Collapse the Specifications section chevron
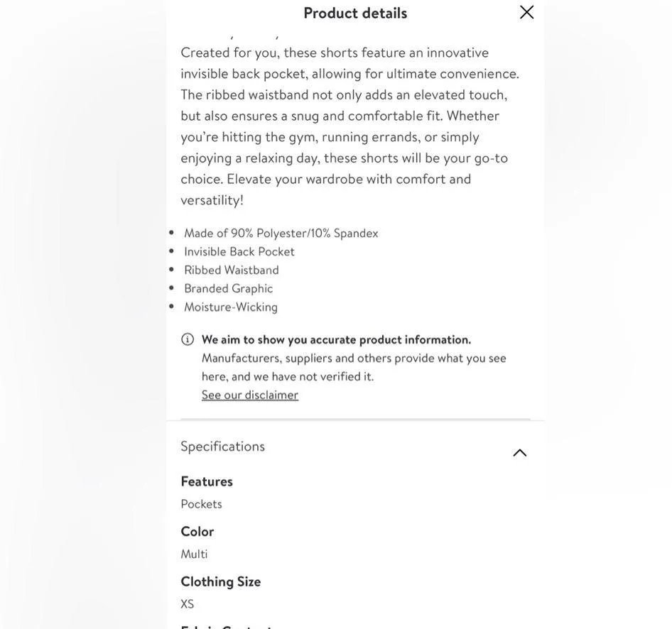Image resolution: width=672 pixels, height=629 pixels. 520,452
